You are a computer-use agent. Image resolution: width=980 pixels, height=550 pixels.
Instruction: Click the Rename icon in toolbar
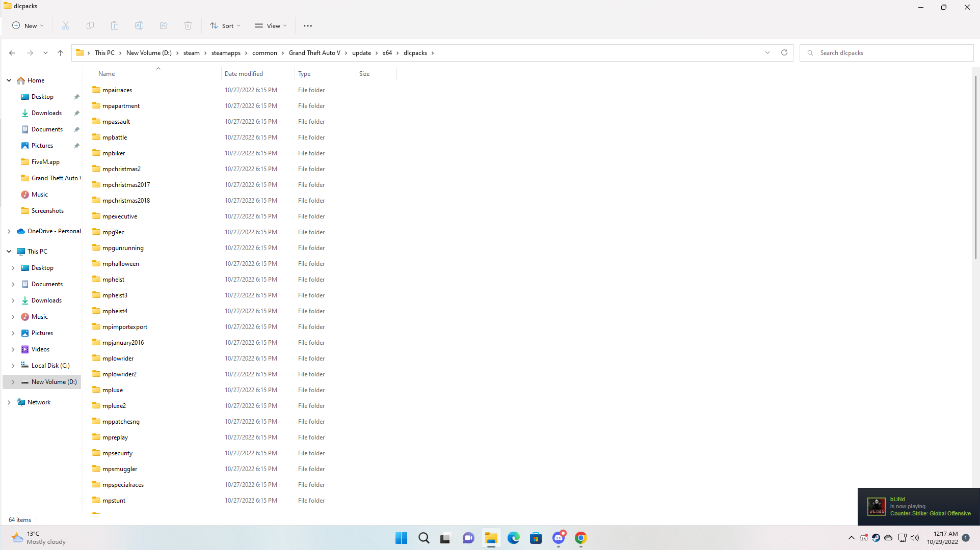pos(139,25)
